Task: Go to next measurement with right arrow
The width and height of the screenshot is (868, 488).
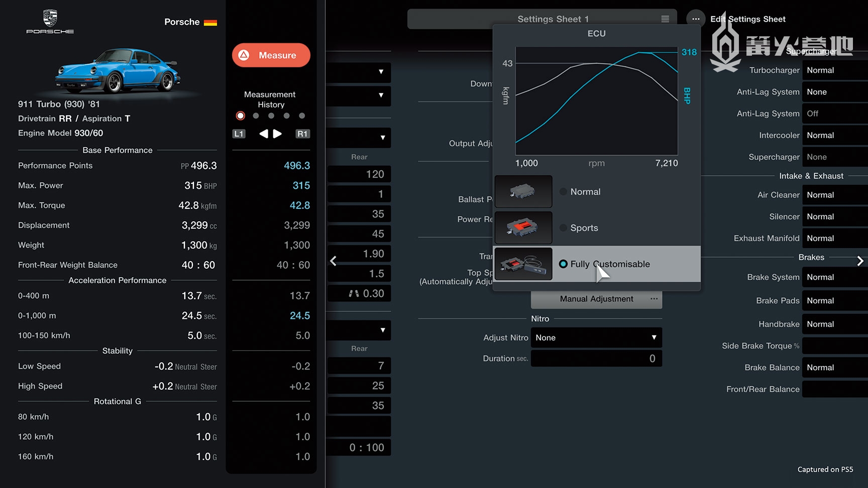Action: pos(277,134)
